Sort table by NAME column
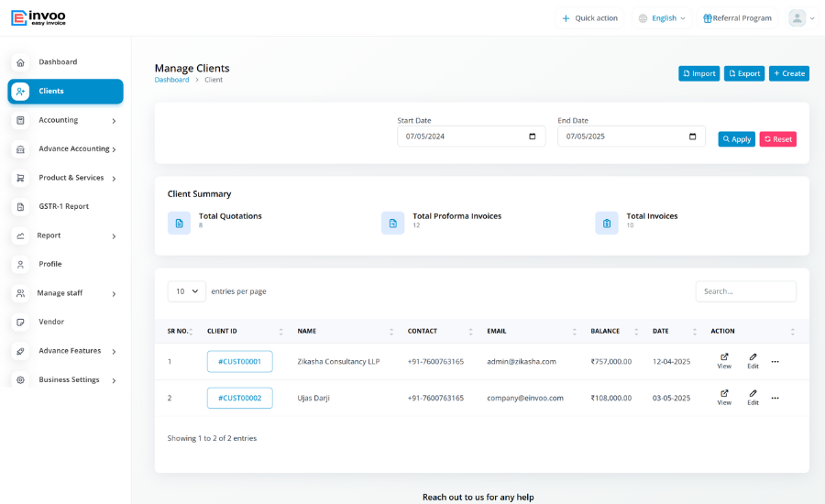Viewport: 825px width, 504px height. click(x=346, y=331)
